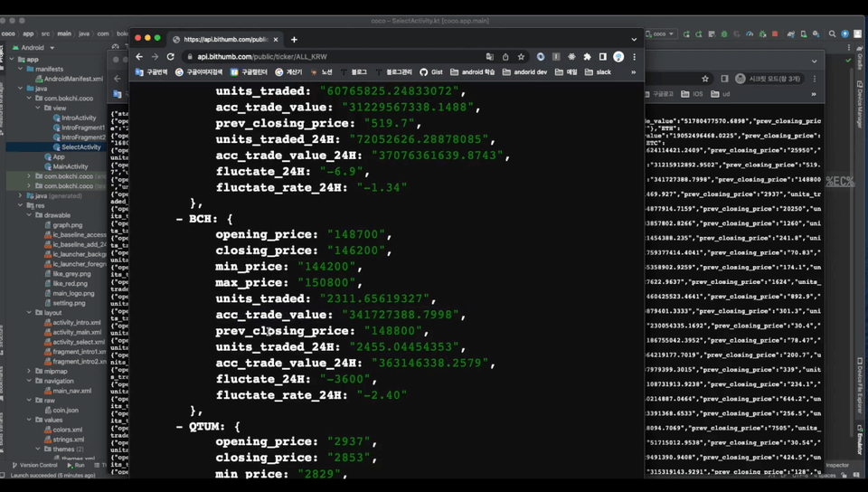Open Search Everywhere magnifier in Android Studio
This screenshot has height=492, width=868.
832,33
